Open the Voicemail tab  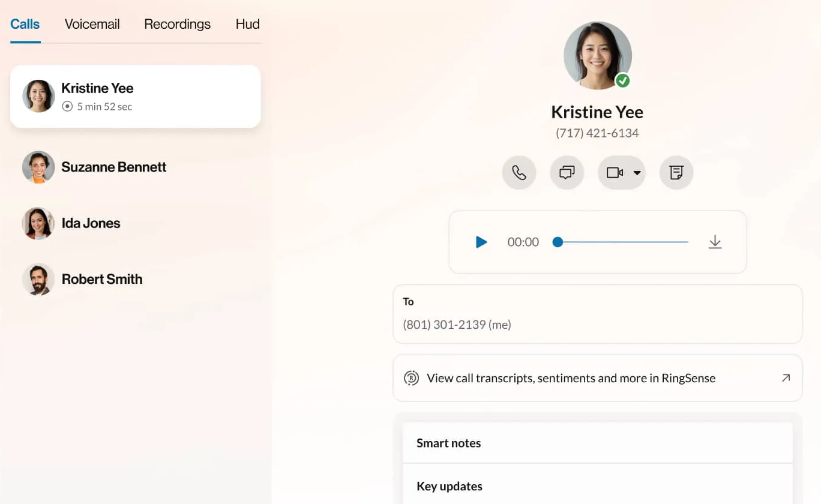[x=92, y=25]
